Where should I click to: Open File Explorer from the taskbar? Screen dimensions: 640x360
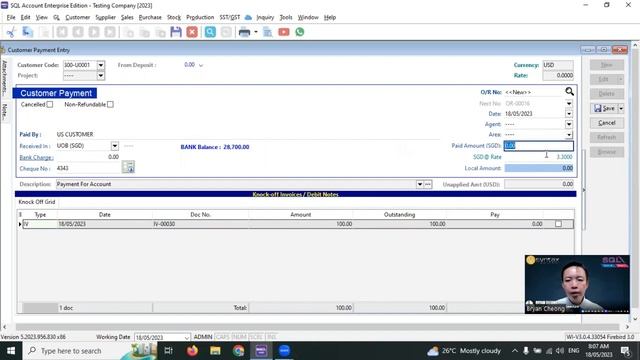215,351
